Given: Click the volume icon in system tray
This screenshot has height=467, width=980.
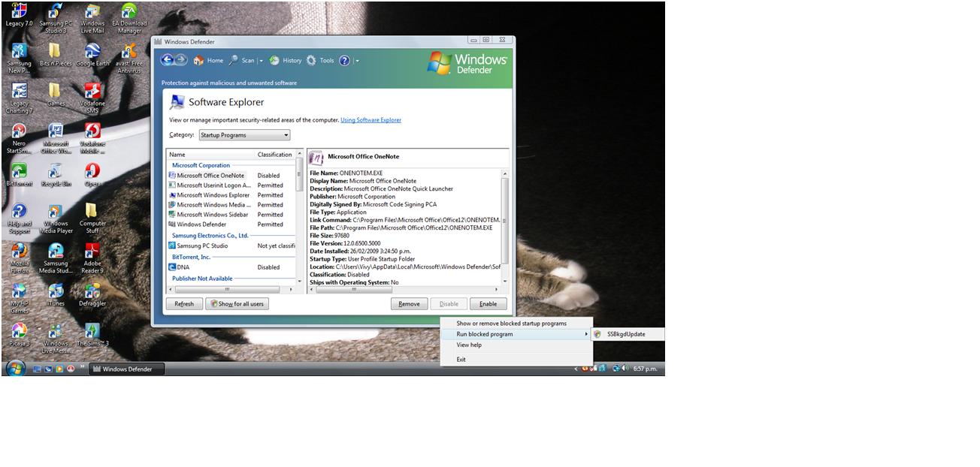Looking at the screenshot, I should (625, 369).
